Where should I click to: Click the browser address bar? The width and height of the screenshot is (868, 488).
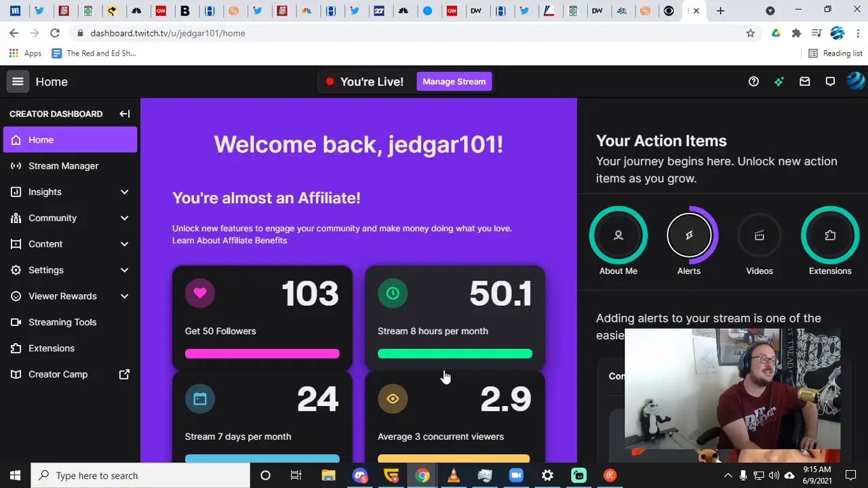tap(407, 33)
